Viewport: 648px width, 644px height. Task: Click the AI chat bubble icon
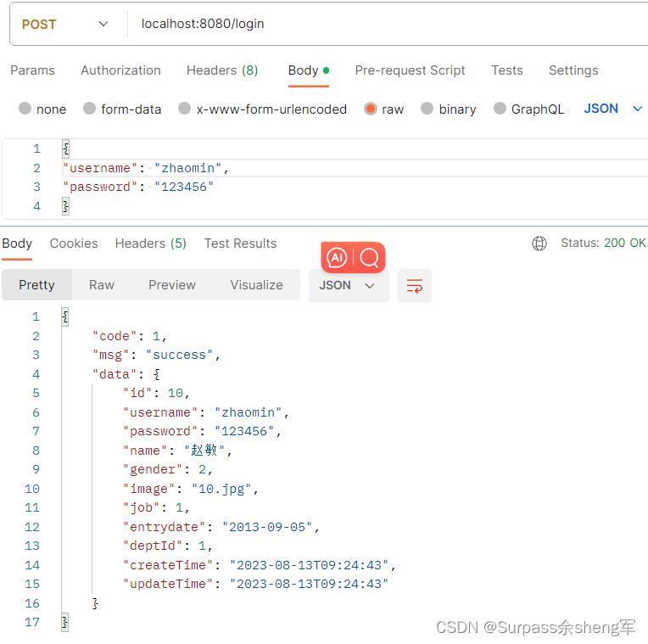pos(337,258)
